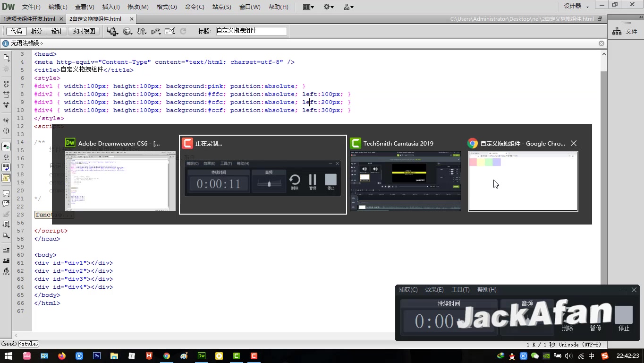Click collapse selection icon
The height and width of the screenshot is (363, 644).
coord(6,94)
